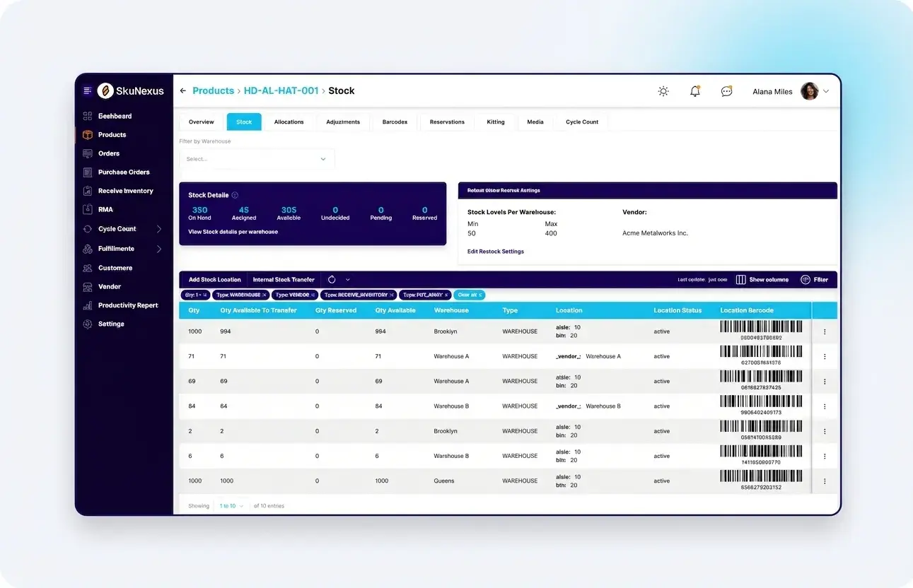Image resolution: width=913 pixels, height=588 pixels.
Task: Click the refresh icon in the stock toolbar
Action: coord(332,280)
